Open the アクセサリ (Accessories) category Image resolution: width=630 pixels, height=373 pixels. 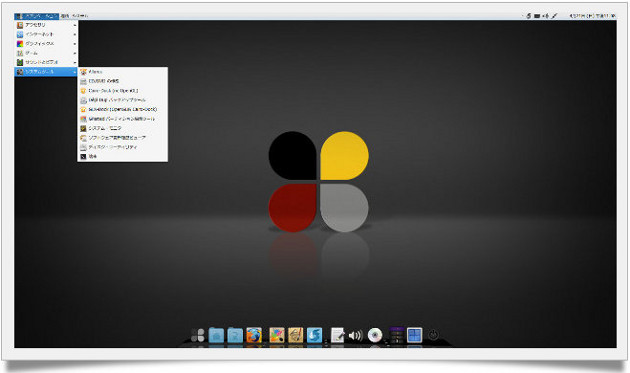[46, 25]
